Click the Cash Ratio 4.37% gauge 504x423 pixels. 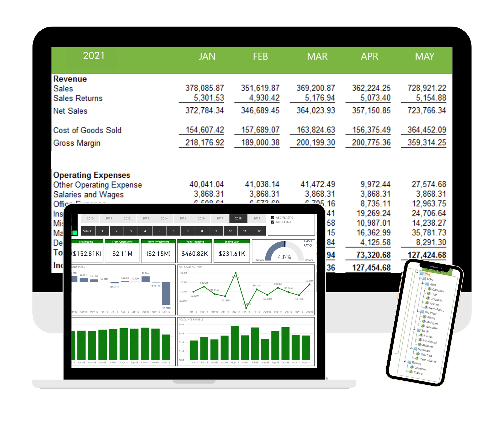[284, 251]
